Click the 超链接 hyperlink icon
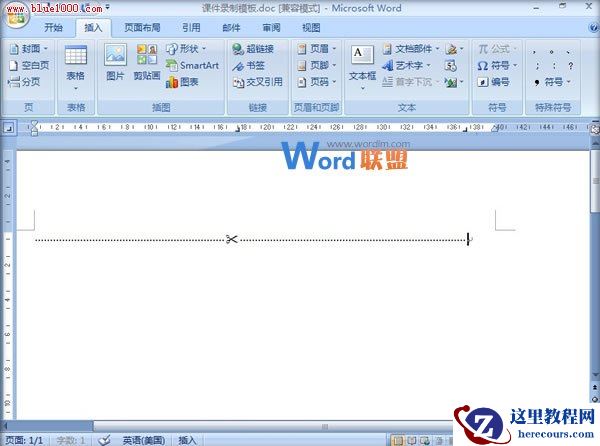Viewport: 600px width, 446px height. coord(238,49)
